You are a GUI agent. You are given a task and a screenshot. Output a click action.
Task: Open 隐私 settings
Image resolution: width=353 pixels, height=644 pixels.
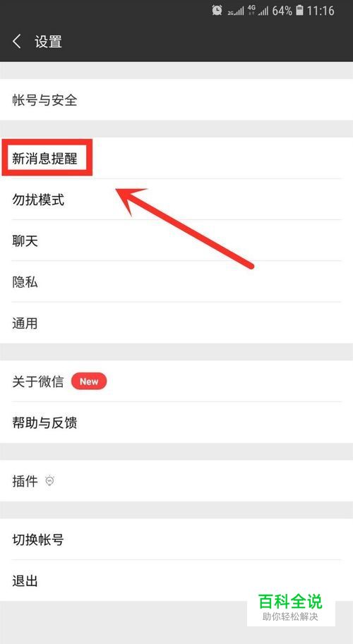[x=176, y=281]
